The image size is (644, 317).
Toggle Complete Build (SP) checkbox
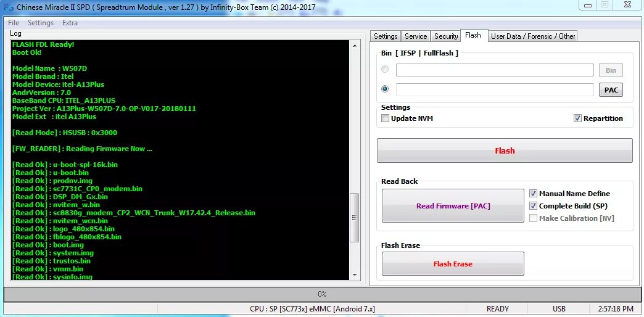pos(533,206)
